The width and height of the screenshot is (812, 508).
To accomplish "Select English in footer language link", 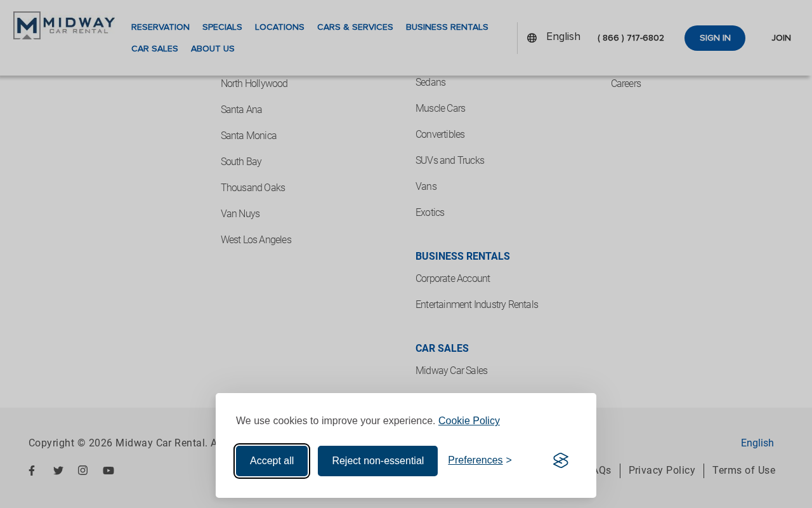I will point(757,443).
